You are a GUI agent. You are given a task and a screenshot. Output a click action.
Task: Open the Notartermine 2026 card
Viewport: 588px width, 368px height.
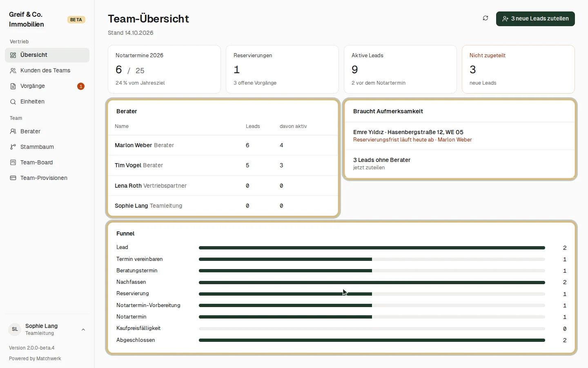point(164,69)
